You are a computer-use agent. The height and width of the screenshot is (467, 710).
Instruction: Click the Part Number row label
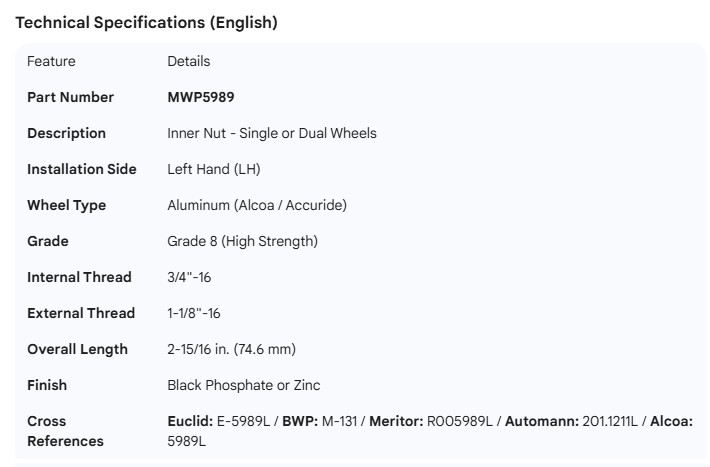[71, 98]
